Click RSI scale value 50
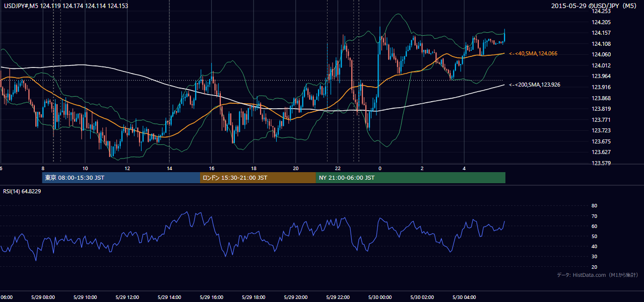Screen dimensions: 644x302 click(x=594, y=236)
